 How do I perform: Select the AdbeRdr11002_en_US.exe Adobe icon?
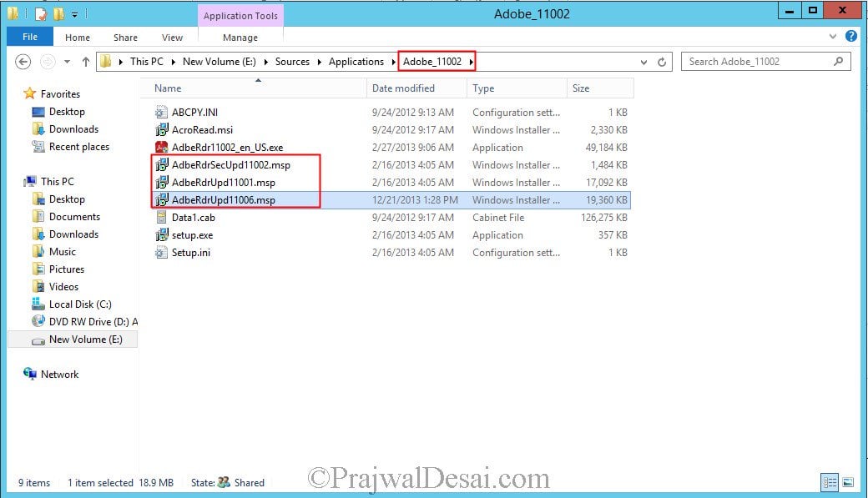tap(161, 147)
